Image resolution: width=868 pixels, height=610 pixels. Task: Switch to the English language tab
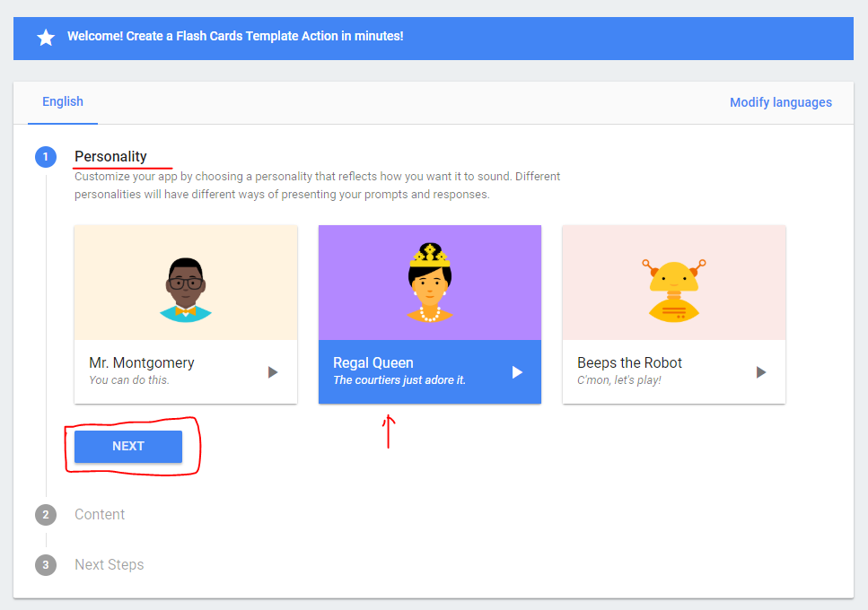coord(62,101)
